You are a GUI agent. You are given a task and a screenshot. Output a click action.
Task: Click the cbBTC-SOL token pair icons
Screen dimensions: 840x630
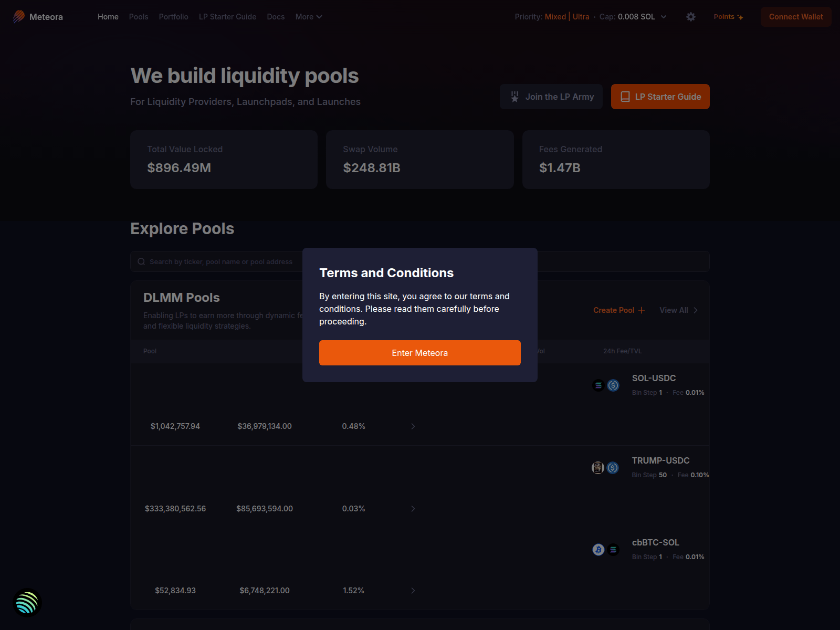(x=606, y=550)
